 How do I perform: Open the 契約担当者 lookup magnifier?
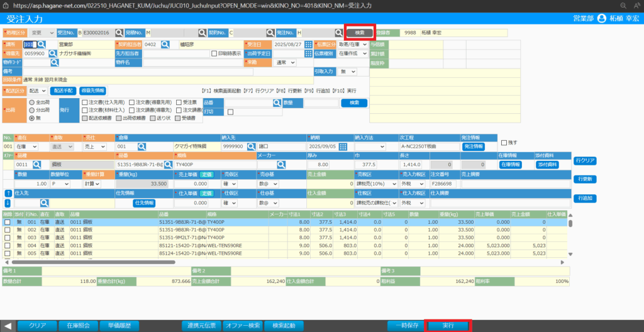pos(165,45)
